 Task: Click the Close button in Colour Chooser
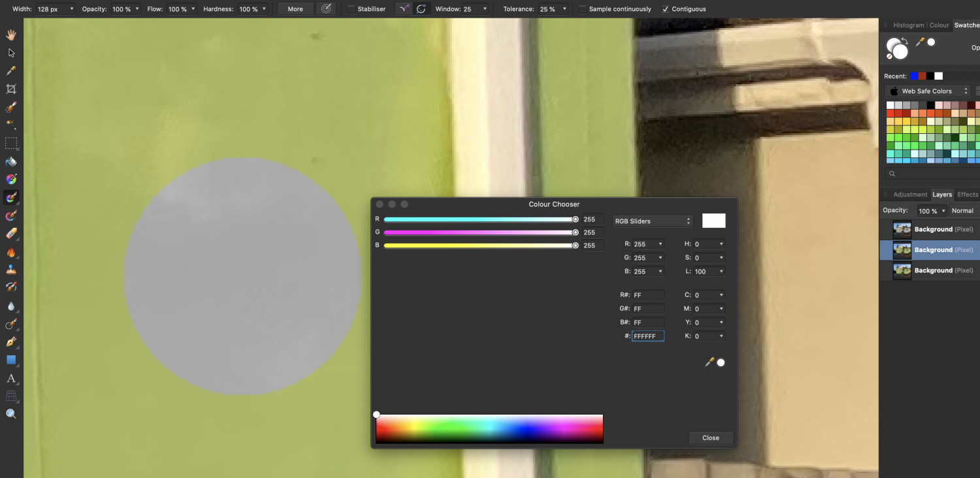click(710, 438)
